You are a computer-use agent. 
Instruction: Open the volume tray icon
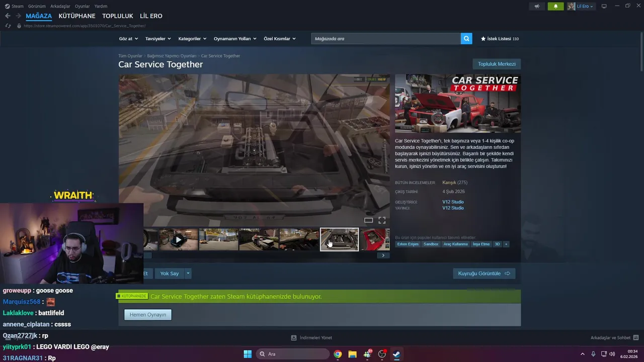click(612, 354)
